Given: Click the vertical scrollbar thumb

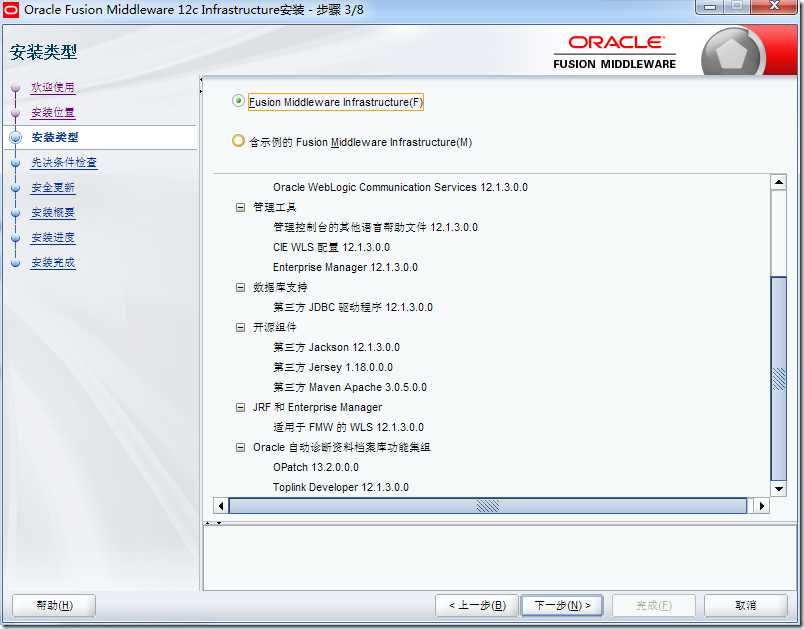Looking at the screenshot, I should (778, 379).
